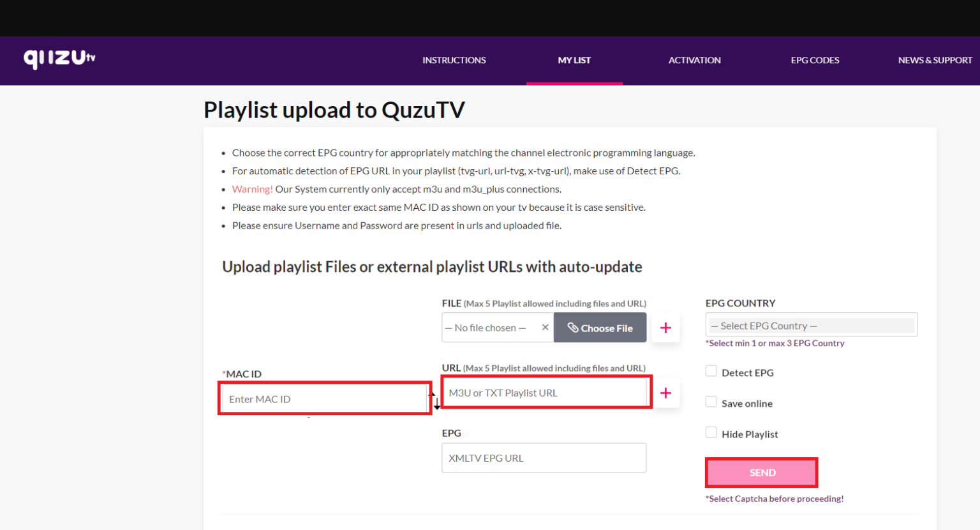Click the Choose File button

(x=600, y=328)
